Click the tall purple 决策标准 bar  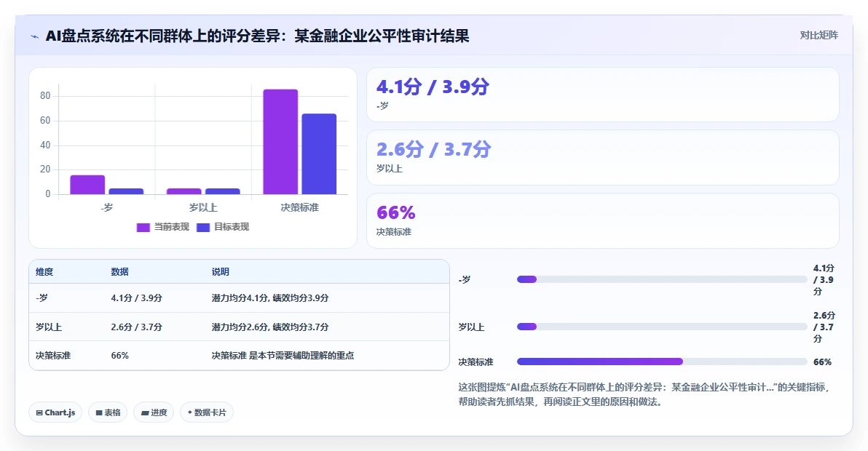point(280,142)
